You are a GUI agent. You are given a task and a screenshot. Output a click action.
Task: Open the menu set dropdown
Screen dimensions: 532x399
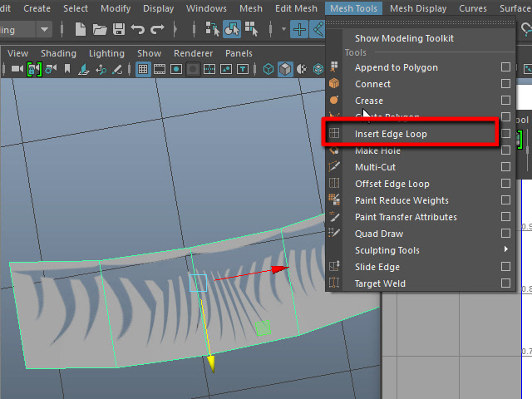point(44,30)
